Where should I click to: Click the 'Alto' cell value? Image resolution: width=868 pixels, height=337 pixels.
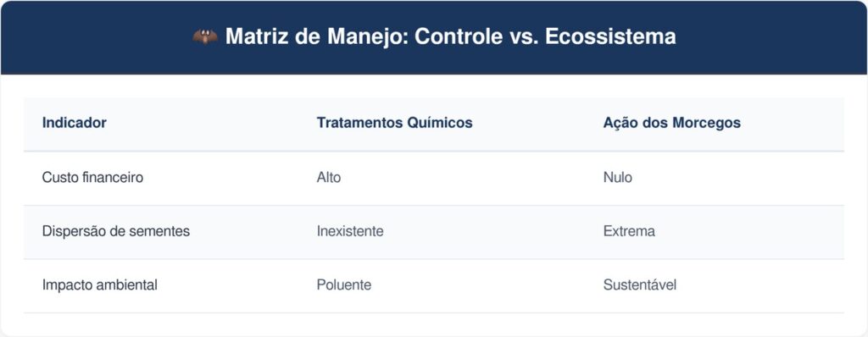pos(329,178)
